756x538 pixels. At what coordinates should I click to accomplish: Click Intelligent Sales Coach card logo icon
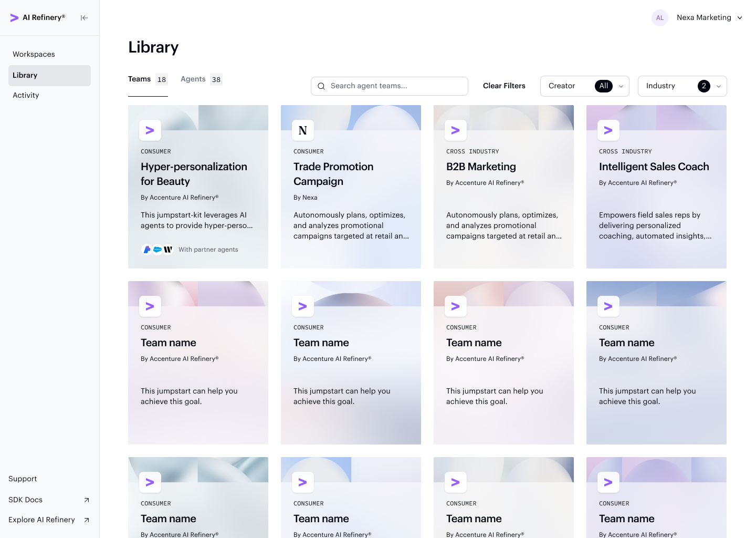(x=608, y=130)
